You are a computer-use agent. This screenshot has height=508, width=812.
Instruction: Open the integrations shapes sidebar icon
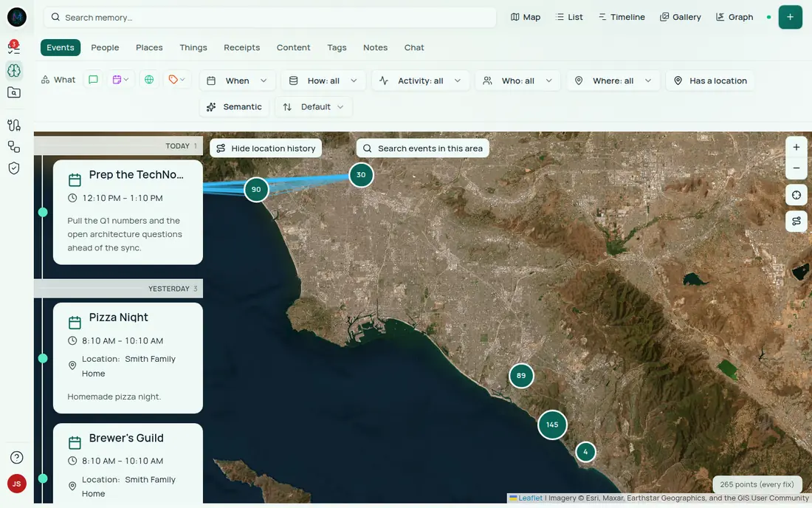tap(14, 147)
